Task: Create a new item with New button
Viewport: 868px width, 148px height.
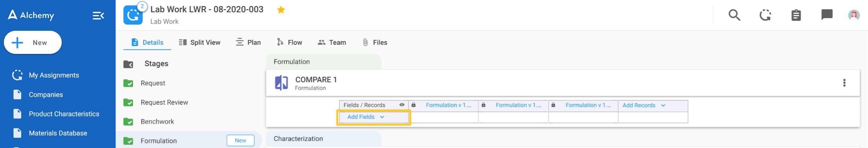Action: tap(33, 43)
